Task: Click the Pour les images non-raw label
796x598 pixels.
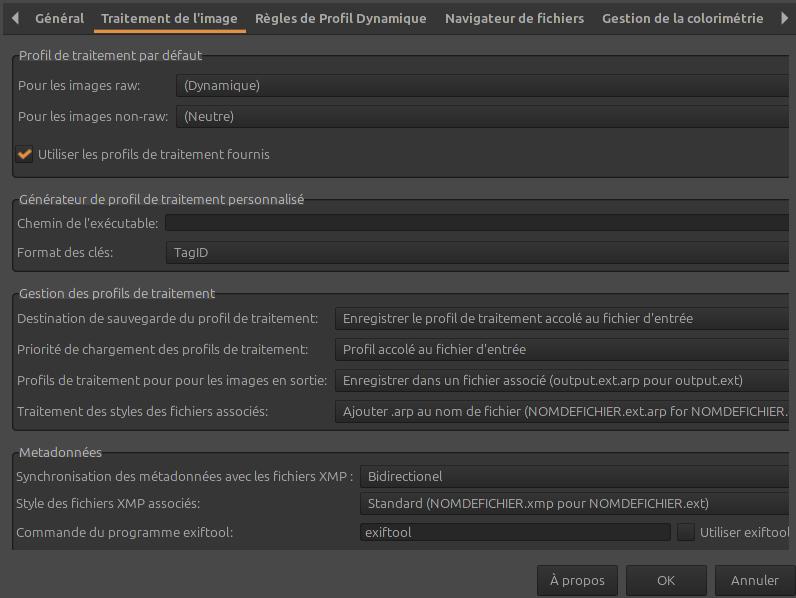Action: (93, 116)
